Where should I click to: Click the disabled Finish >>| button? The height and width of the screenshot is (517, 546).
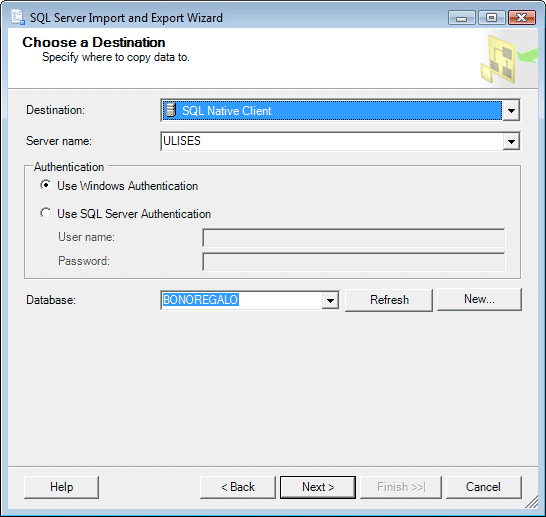(x=401, y=487)
